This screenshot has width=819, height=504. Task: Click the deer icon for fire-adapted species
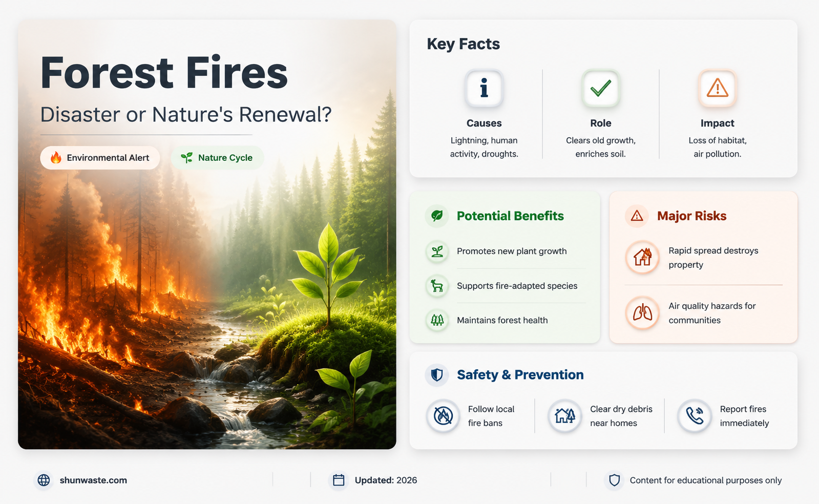tap(437, 286)
